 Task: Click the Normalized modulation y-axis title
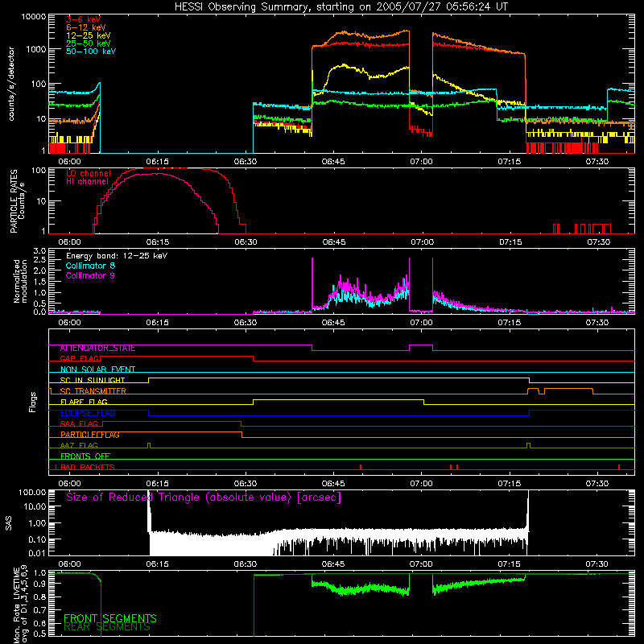pos(21,281)
